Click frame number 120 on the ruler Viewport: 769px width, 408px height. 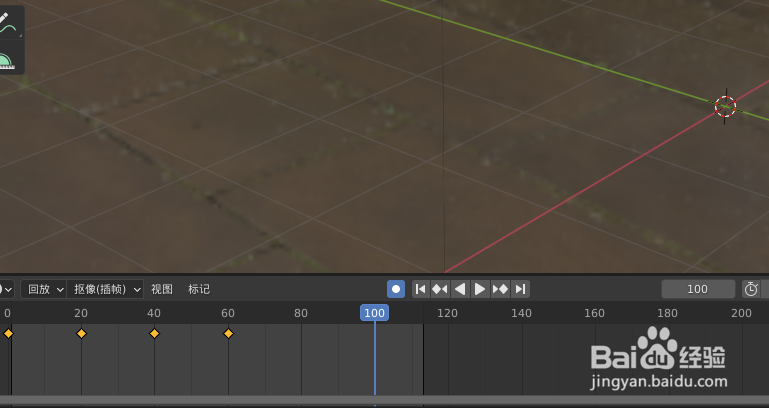click(x=447, y=313)
